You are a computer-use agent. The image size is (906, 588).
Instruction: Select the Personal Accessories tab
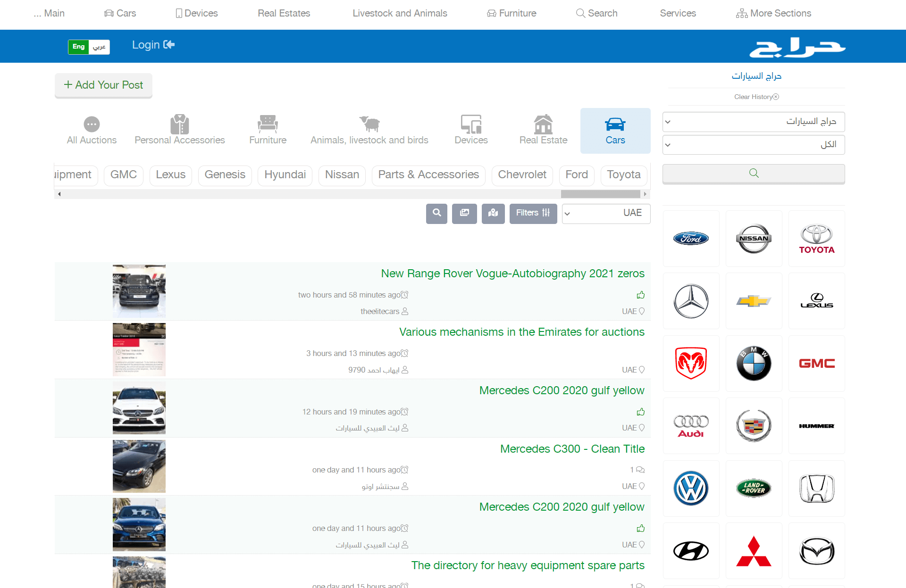180,131
